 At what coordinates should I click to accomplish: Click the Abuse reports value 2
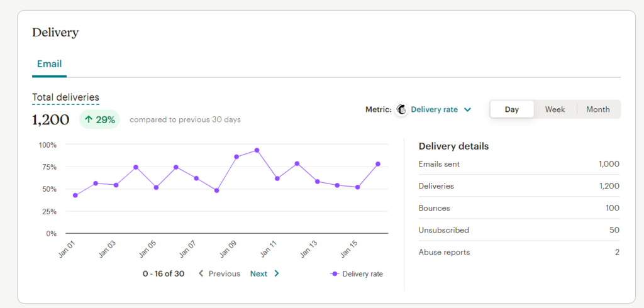(x=617, y=252)
